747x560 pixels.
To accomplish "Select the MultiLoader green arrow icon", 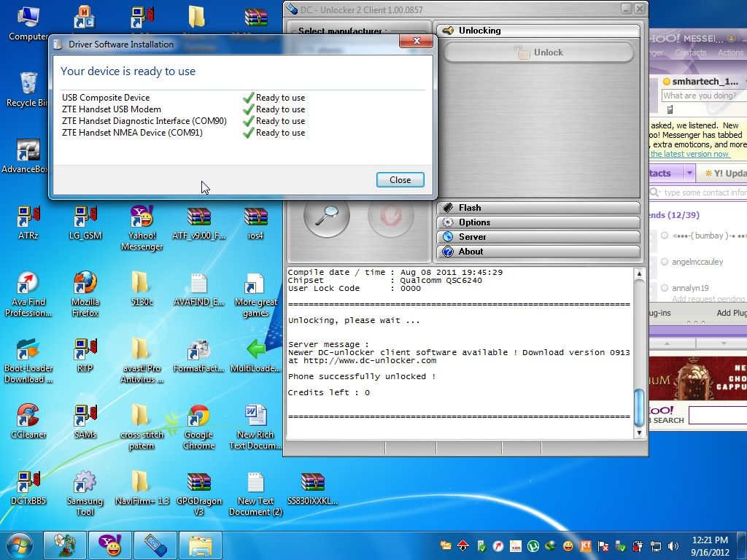I will click(x=256, y=355).
